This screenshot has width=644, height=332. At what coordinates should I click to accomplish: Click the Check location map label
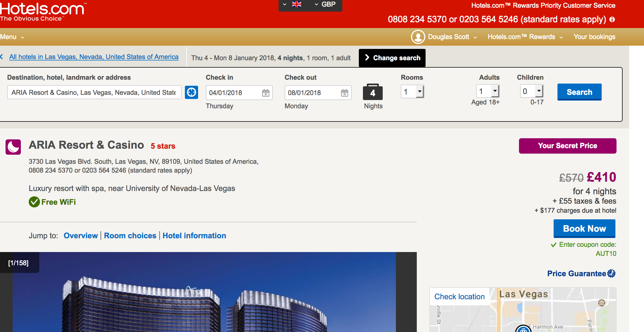coord(459,297)
